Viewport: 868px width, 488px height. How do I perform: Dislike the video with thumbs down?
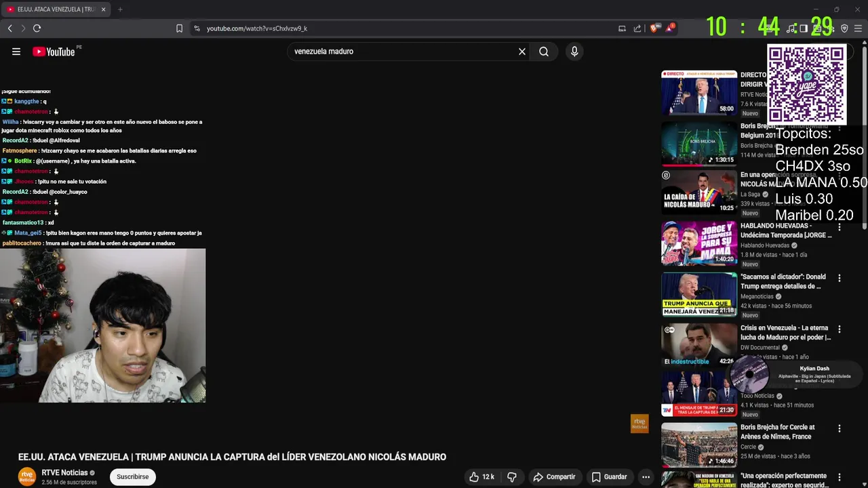512,476
